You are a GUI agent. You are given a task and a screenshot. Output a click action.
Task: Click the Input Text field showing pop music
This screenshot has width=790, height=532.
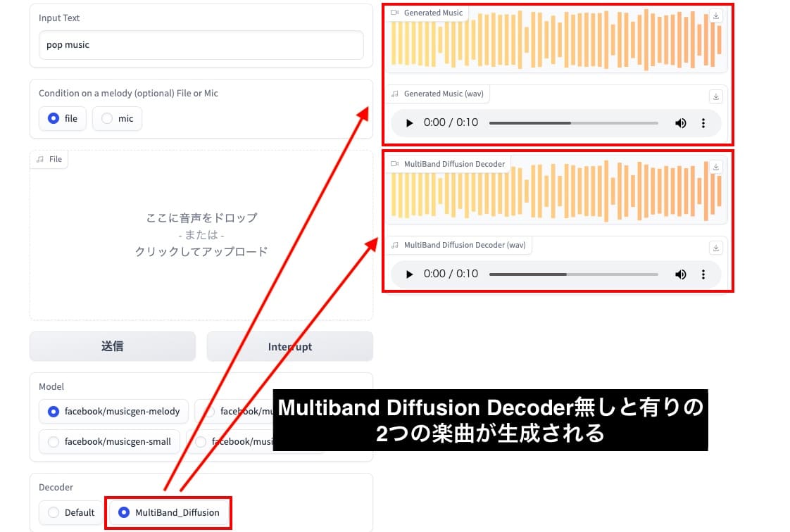[199, 44]
